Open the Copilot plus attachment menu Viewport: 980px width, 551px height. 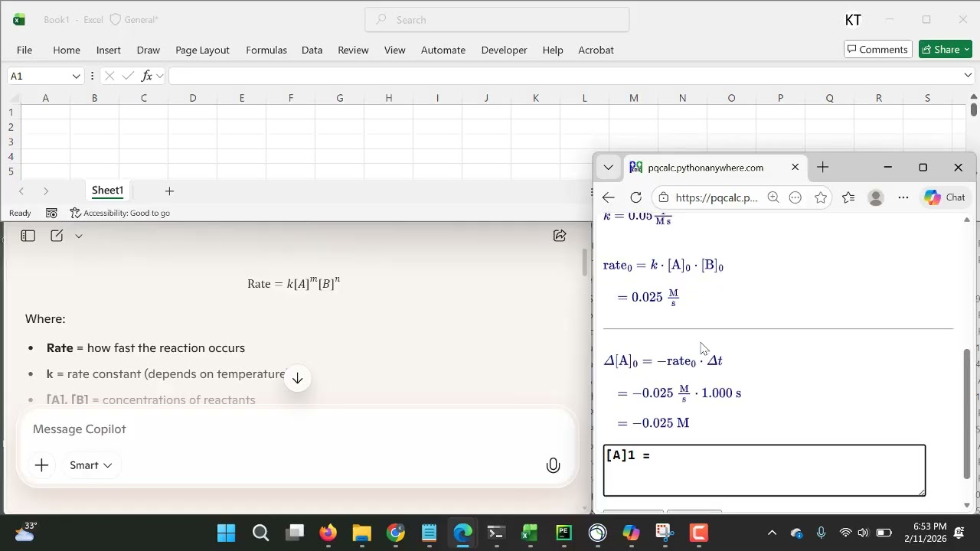click(x=41, y=465)
